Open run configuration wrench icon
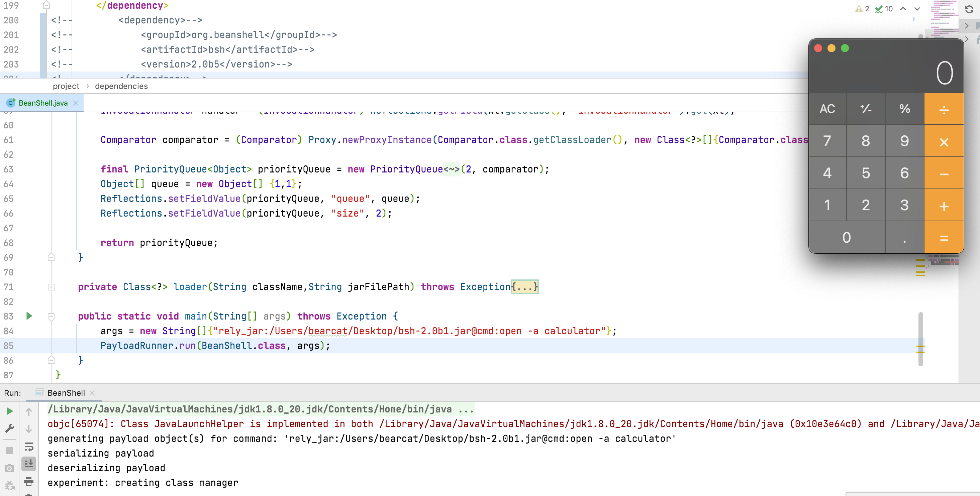The image size is (980, 496). 9,429
